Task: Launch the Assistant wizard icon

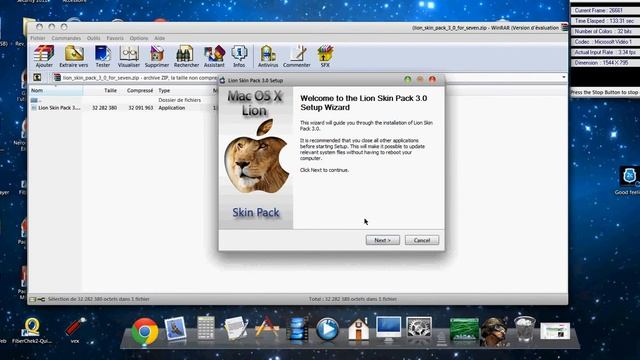Action: coord(214,56)
